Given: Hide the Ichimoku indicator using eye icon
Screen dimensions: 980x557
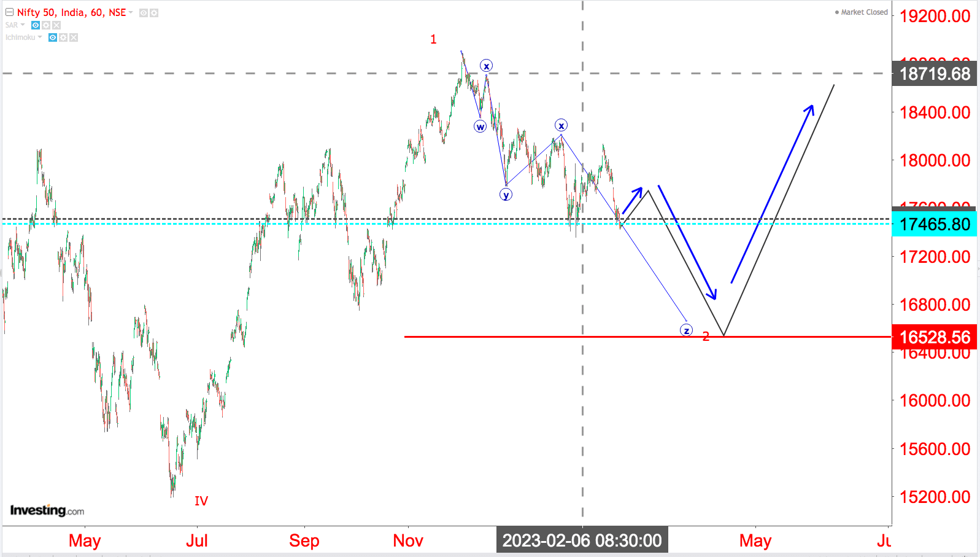Looking at the screenshot, I should tap(53, 37).
